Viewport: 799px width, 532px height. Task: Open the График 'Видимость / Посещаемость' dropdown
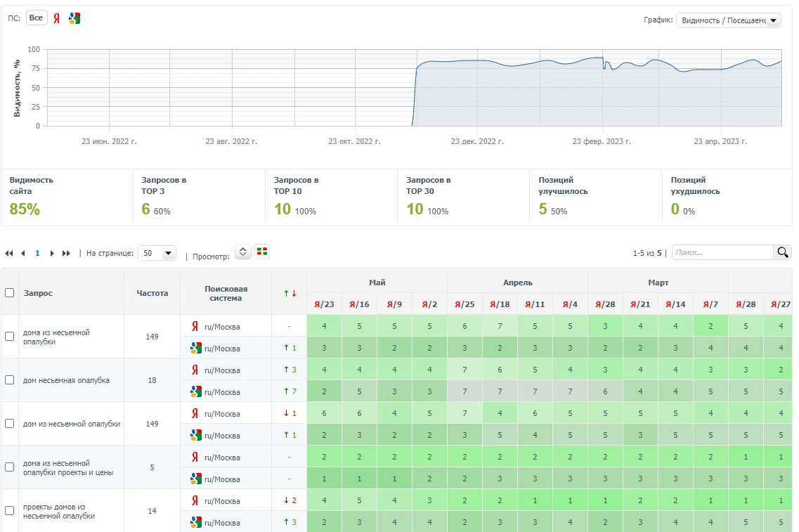tap(728, 20)
